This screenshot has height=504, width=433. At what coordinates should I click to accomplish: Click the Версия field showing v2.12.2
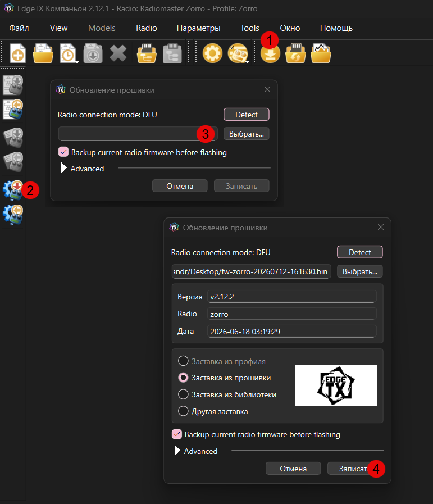click(291, 296)
